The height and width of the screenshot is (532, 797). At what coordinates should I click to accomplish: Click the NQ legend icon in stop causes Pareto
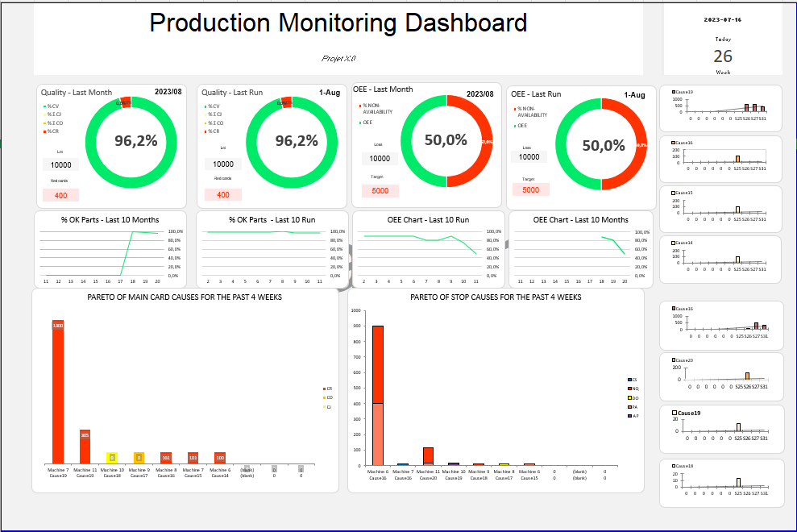click(629, 389)
